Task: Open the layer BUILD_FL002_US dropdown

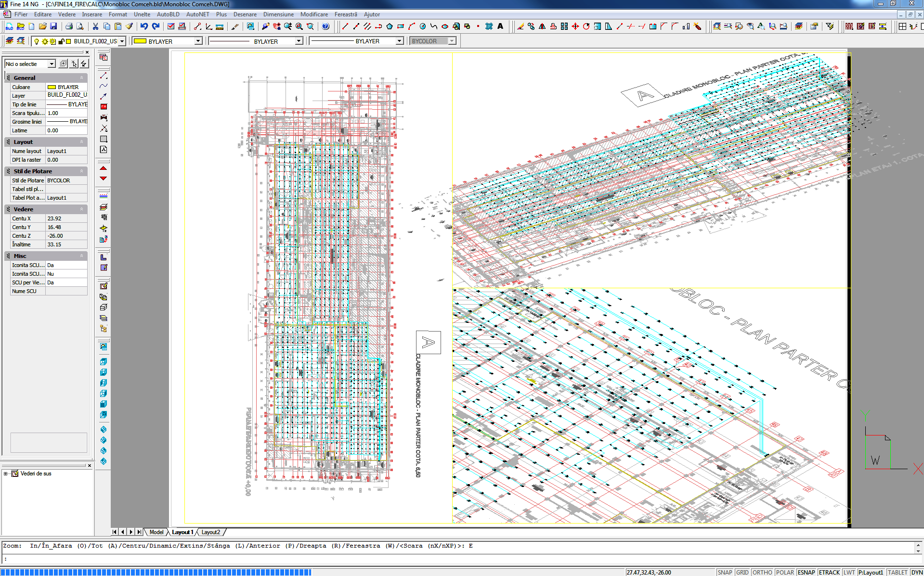Action: pyautogui.click(x=122, y=41)
